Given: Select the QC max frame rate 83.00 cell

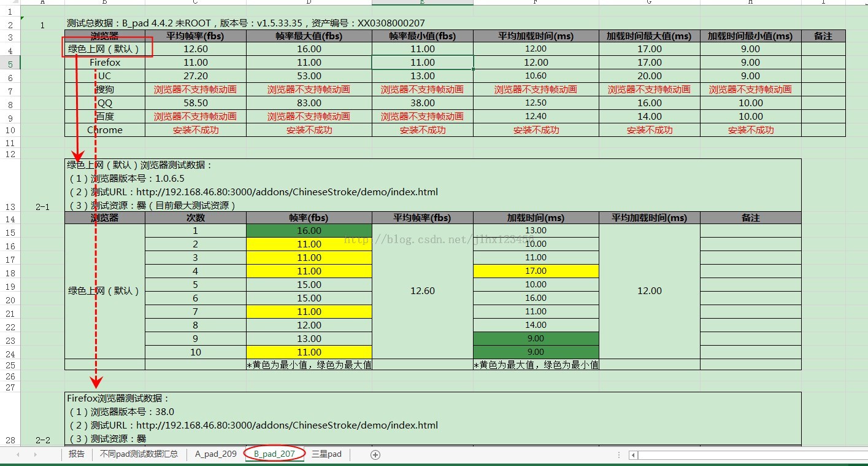Looking at the screenshot, I should [309, 103].
